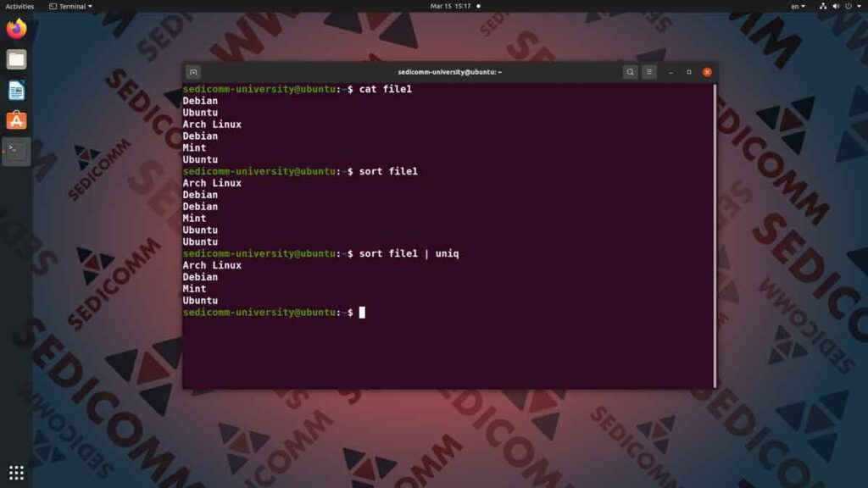Image resolution: width=868 pixels, height=488 pixels.
Task: Click the terminal search icon
Action: tap(630, 72)
